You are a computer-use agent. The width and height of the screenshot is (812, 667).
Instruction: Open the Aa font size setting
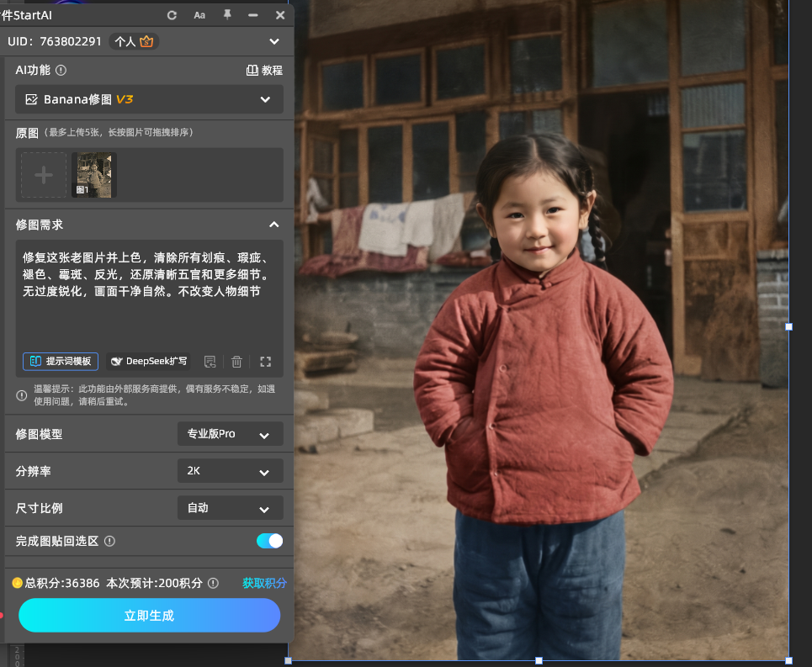pos(199,15)
